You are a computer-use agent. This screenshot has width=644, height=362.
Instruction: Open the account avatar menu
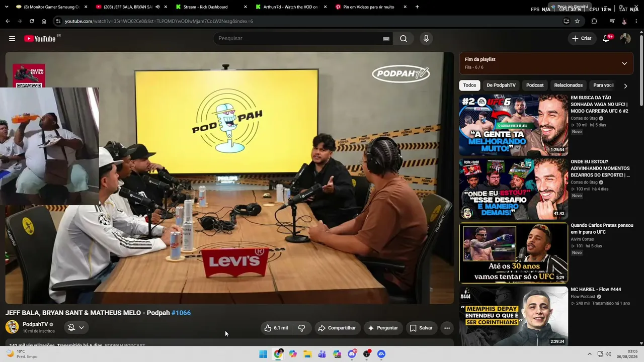click(625, 39)
